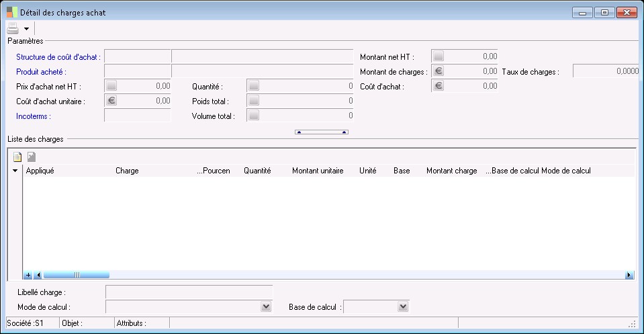Click euro icon beside Coût d'achat unitaire
This screenshot has width=644, height=334.
[x=111, y=101]
